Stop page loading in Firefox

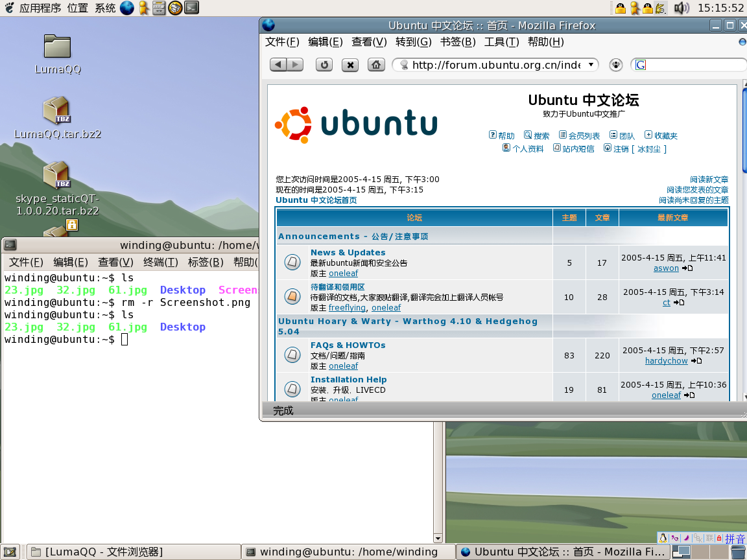350,65
